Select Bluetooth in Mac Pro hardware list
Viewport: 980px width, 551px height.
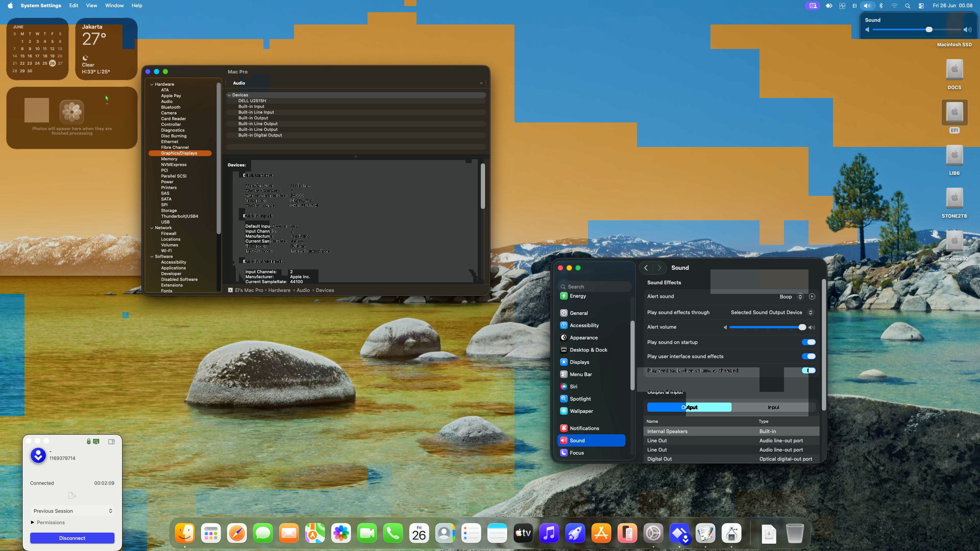point(170,107)
